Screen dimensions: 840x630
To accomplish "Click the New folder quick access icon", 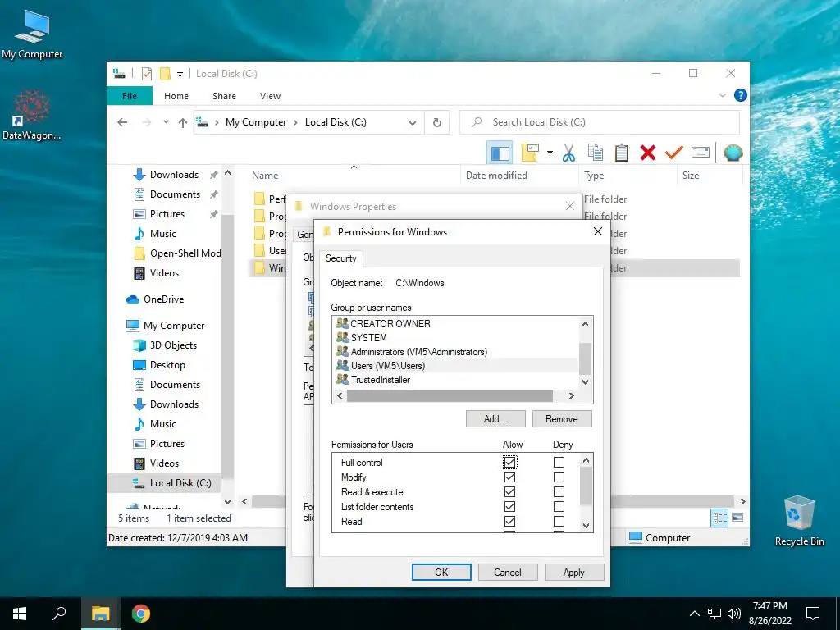I will point(165,74).
